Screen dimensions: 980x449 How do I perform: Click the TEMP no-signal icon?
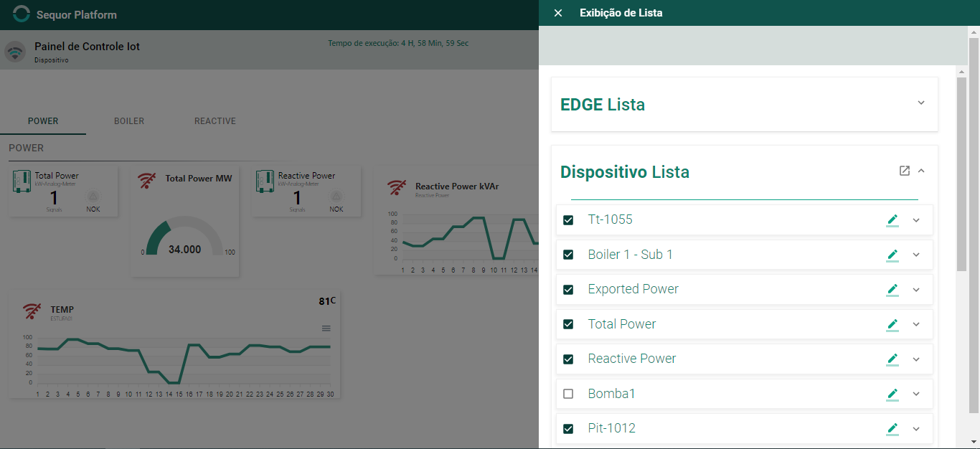click(x=32, y=311)
